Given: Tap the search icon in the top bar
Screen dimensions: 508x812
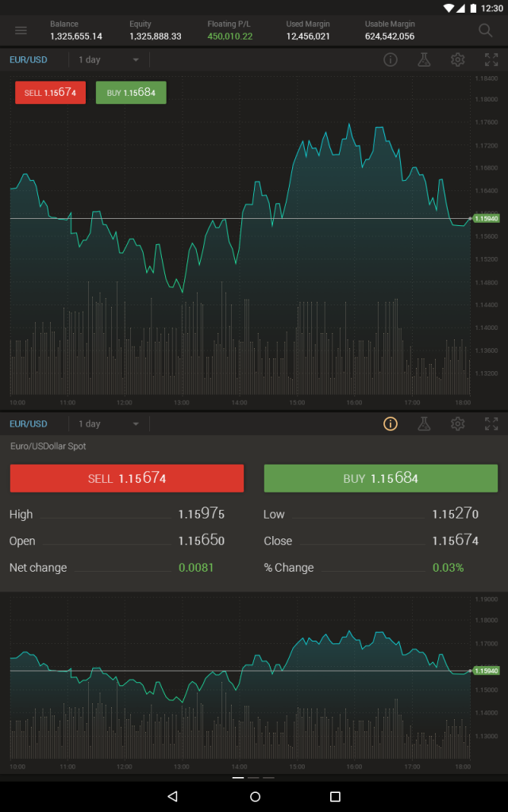Looking at the screenshot, I should [484, 30].
